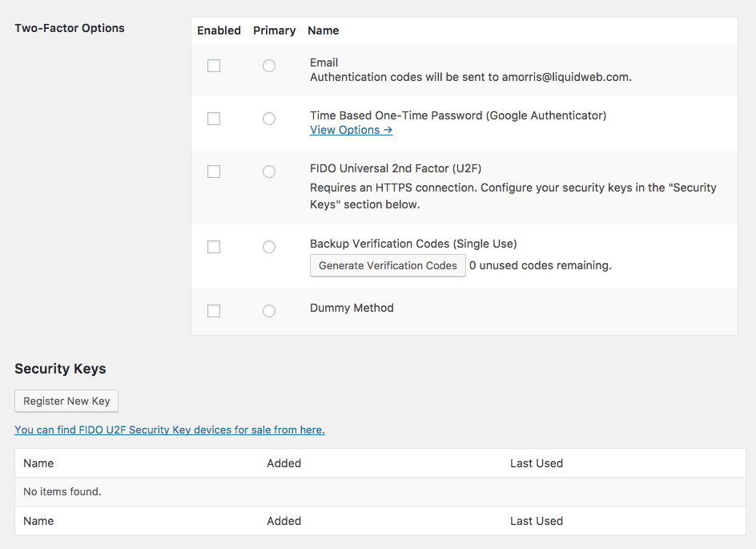The width and height of the screenshot is (756, 549).
Task: Make Backup Verification Codes primary
Action: pyautogui.click(x=269, y=247)
